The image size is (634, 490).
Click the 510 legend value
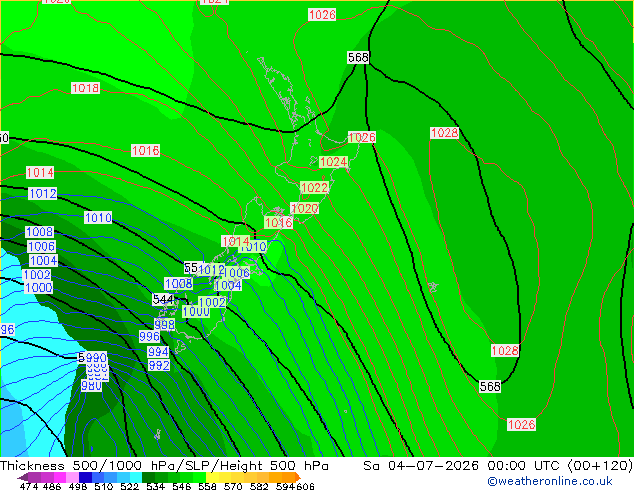(104, 486)
